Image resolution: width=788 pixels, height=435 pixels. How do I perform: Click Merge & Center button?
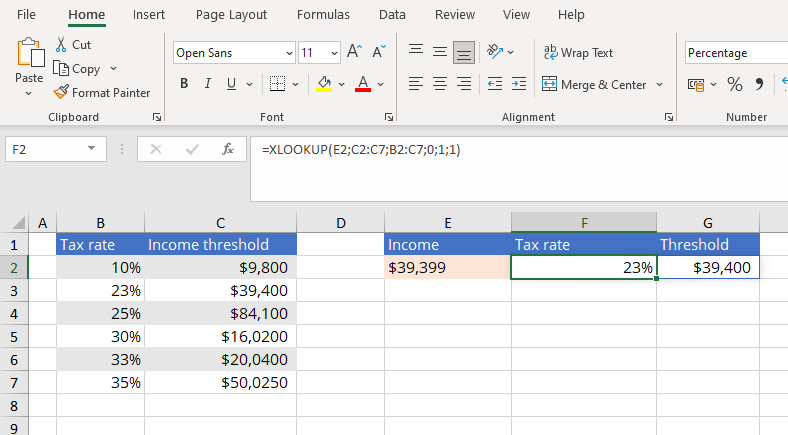(594, 84)
